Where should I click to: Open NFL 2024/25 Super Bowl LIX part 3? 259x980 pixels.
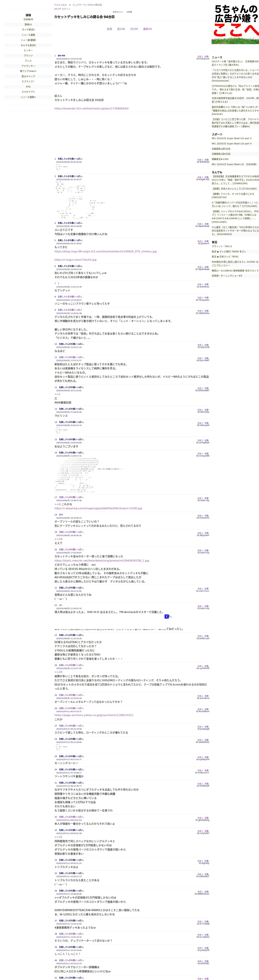pos(232,139)
